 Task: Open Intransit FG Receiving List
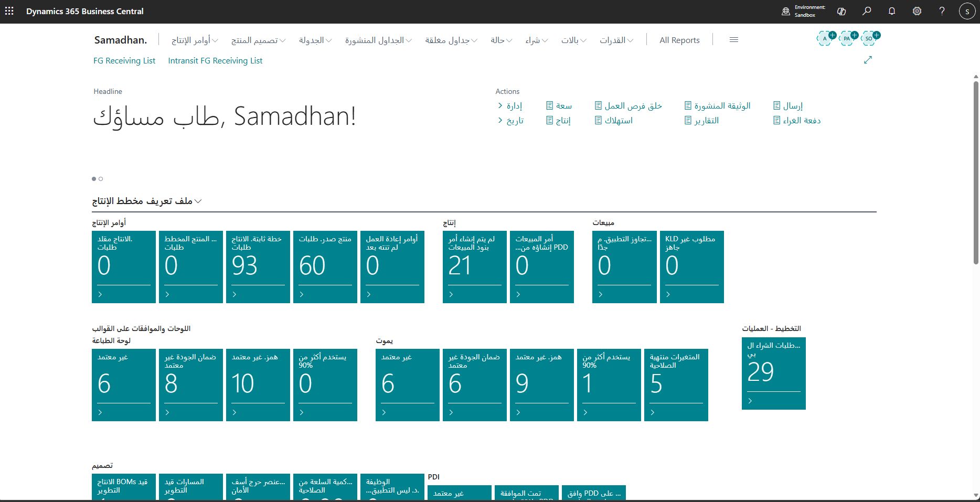click(215, 60)
